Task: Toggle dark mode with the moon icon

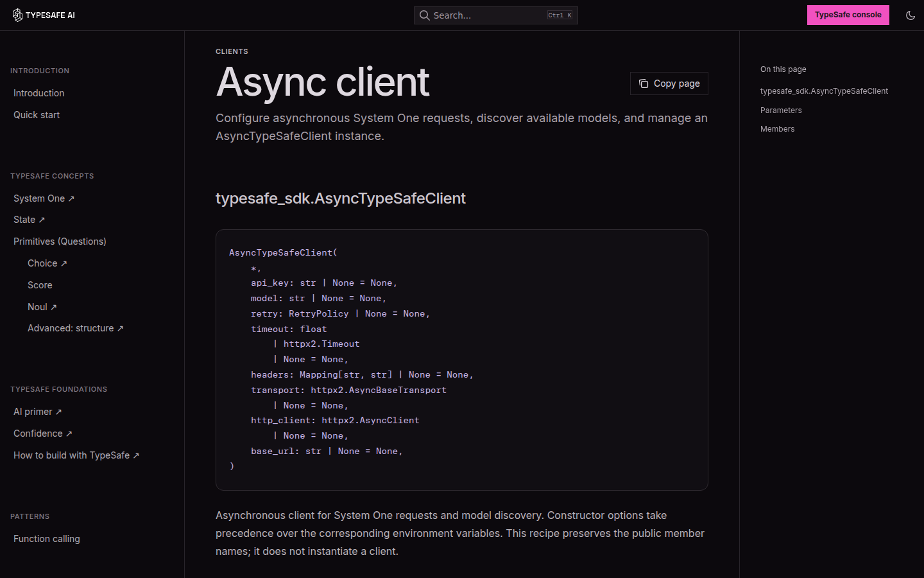Action: coord(911,15)
